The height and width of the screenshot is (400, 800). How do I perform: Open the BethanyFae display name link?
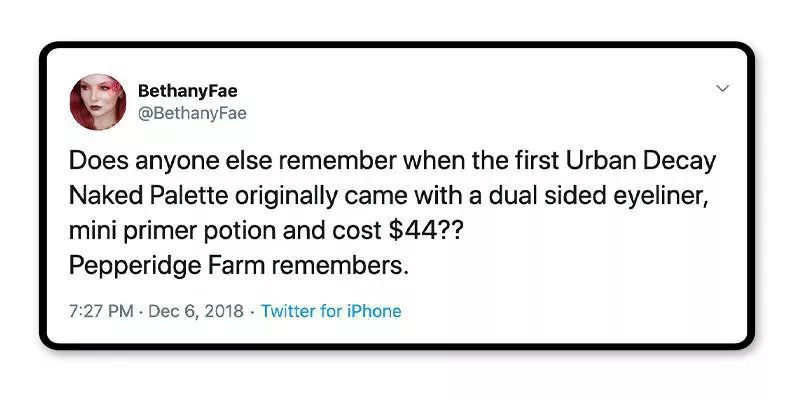(x=190, y=91)
